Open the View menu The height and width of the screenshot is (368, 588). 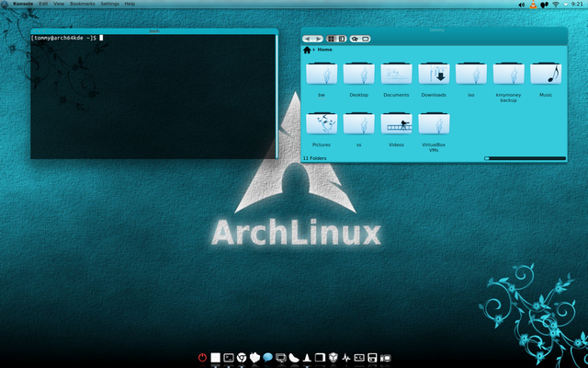pyautogui.click(x=59, y=4)
